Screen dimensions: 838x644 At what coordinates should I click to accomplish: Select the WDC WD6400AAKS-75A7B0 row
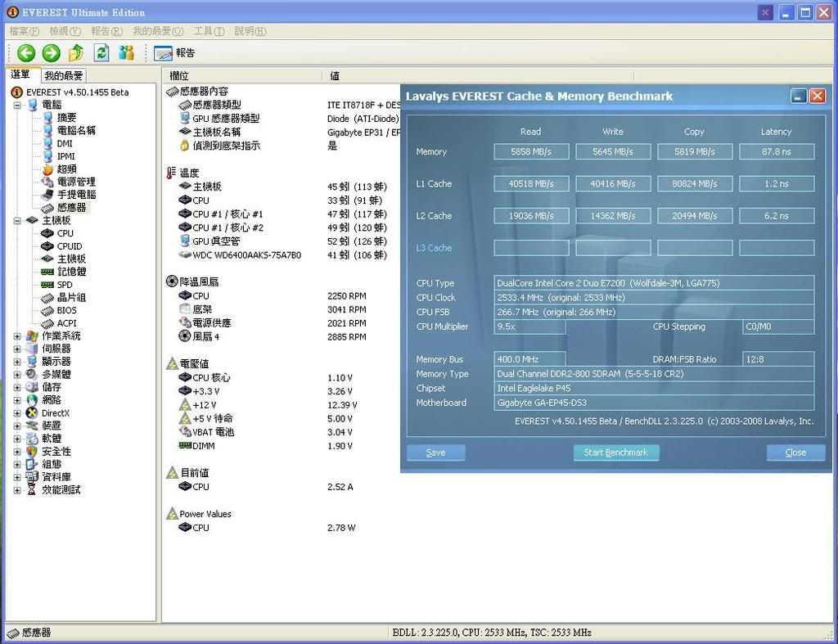point(282,255)
